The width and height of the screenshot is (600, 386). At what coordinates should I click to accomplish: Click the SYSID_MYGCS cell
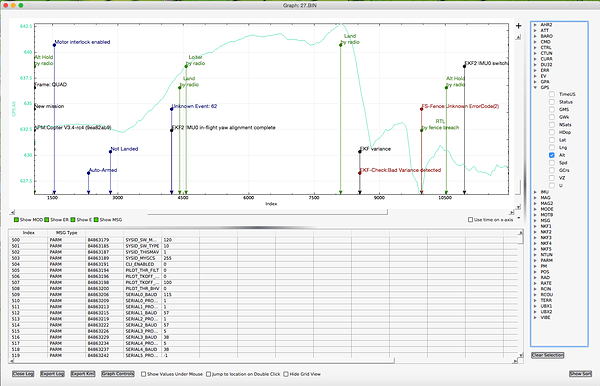(x=142, y=258)
